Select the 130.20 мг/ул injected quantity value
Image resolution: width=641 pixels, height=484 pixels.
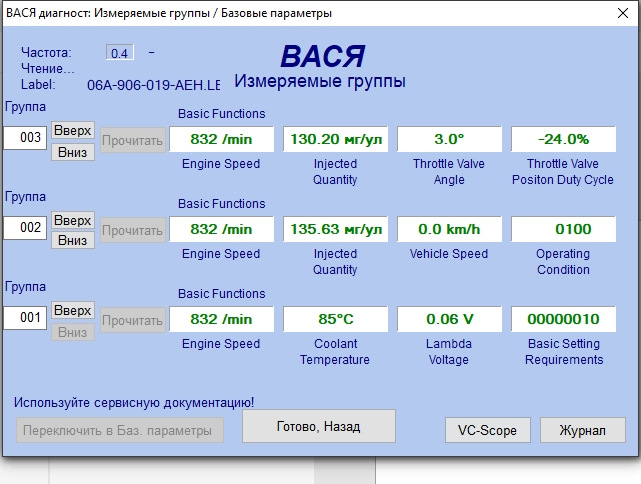(336, 139)
